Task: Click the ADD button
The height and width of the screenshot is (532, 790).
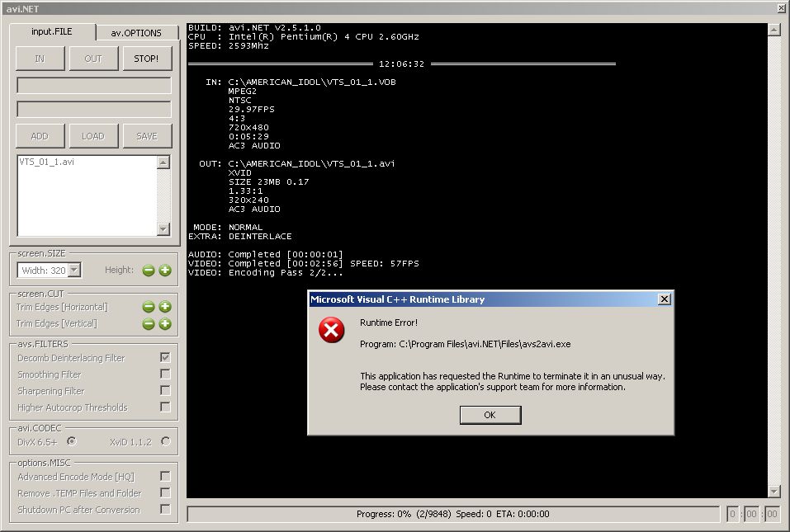Action: point(40,136)
